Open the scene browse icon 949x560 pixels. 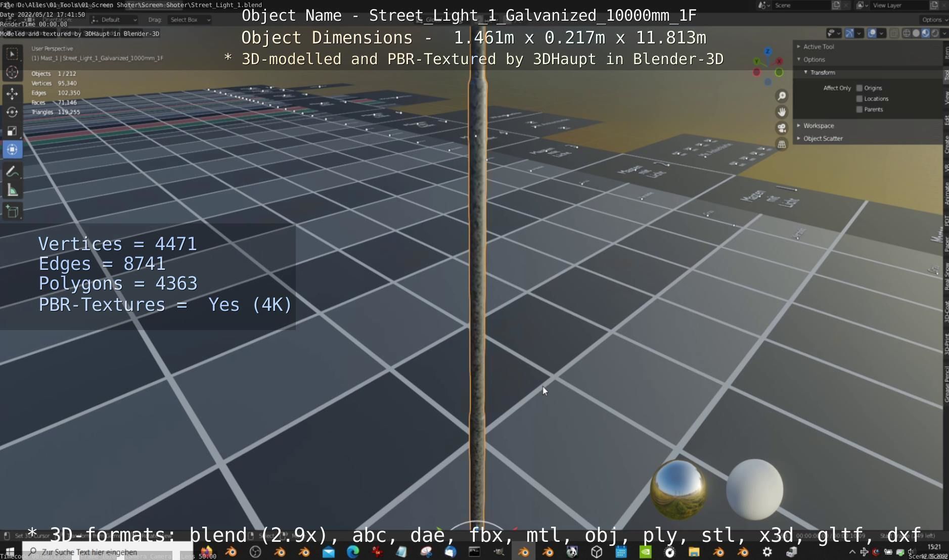(763, 5)
